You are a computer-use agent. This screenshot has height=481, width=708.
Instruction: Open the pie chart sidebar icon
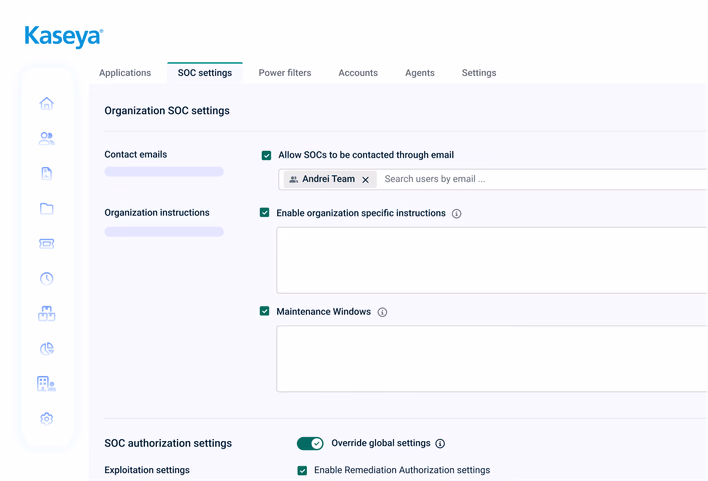click(47, 348)
